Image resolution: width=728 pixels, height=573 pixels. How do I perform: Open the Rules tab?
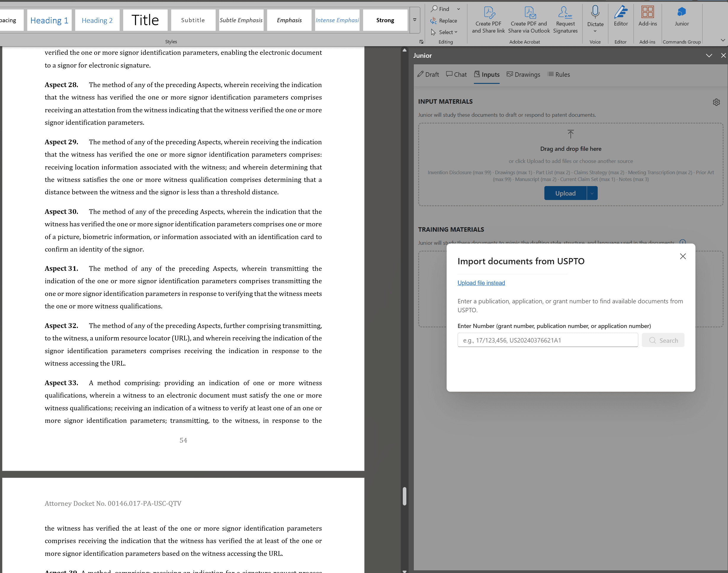click(x=558, y=74)
